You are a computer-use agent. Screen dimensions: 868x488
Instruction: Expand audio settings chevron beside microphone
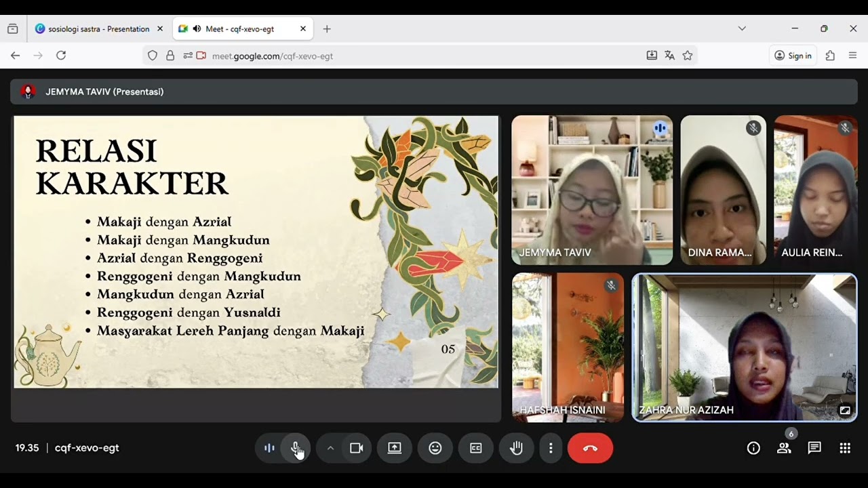tap(330, 448)
